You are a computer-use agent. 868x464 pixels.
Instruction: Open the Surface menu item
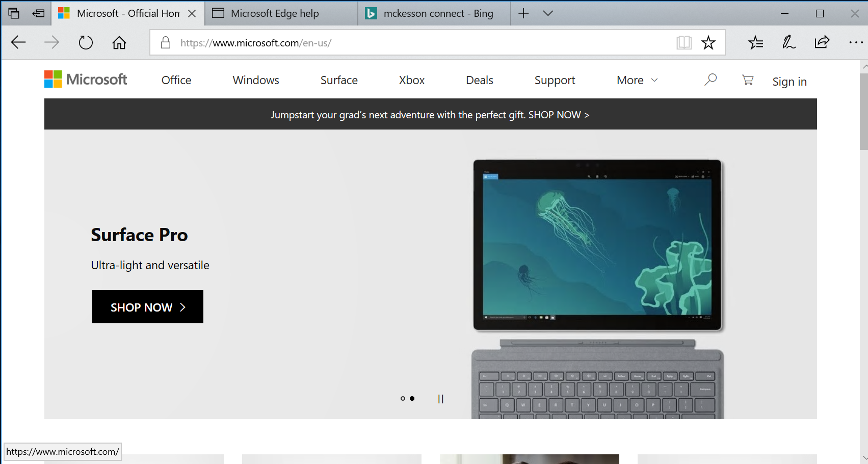[x=339, y=80]
